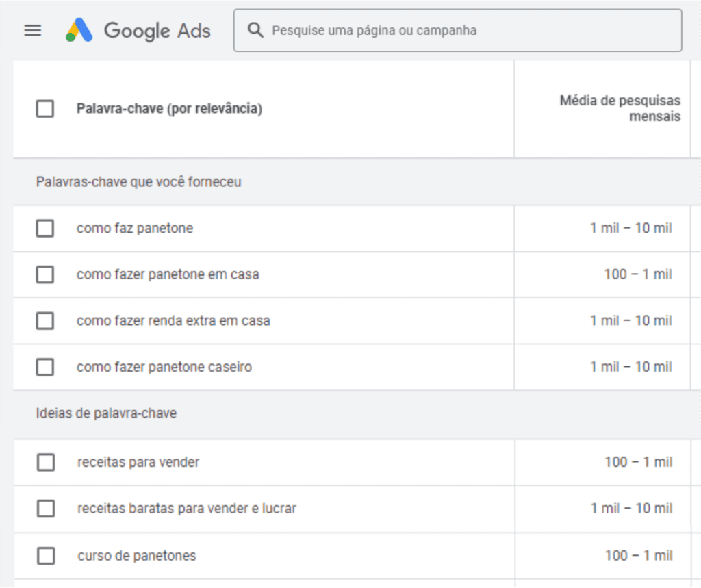Screen dimensions: 701x588
Task: Click the 'como faz panetone' keyword text
Action: coord(135,228)
